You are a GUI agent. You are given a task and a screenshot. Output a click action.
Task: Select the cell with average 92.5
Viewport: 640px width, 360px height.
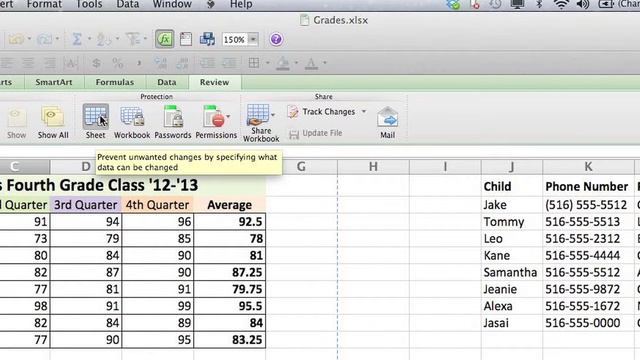230,222
